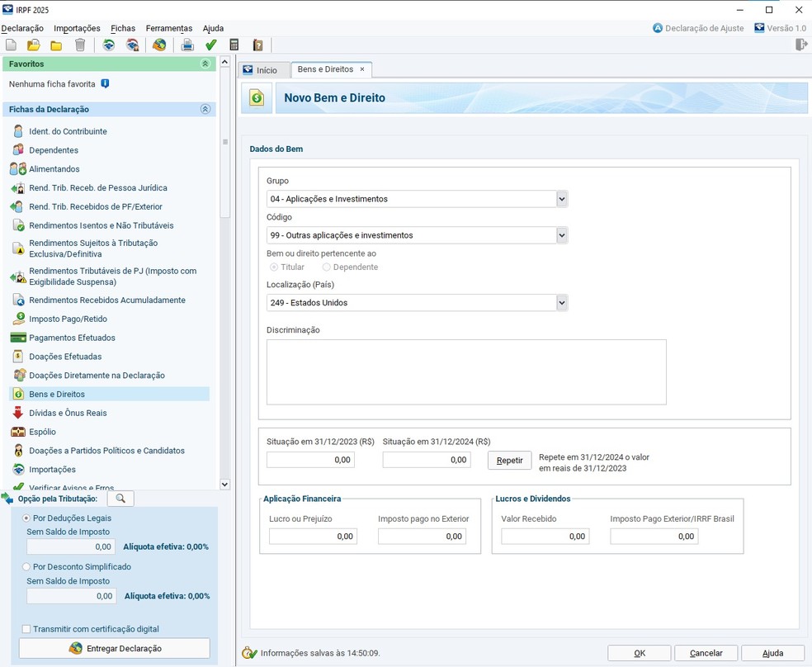
Task: Click the green-arrow backup toolbar icon
Action: tap(109, 45)
